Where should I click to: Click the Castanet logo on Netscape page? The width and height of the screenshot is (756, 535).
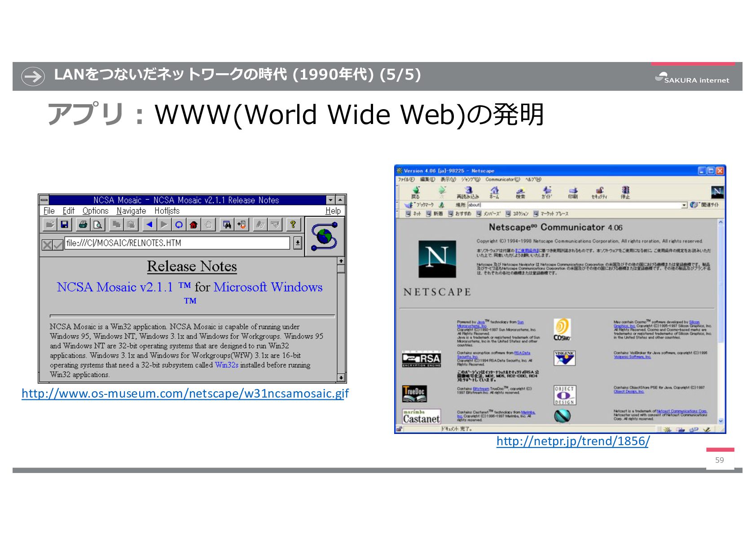(x=422, y=416)
